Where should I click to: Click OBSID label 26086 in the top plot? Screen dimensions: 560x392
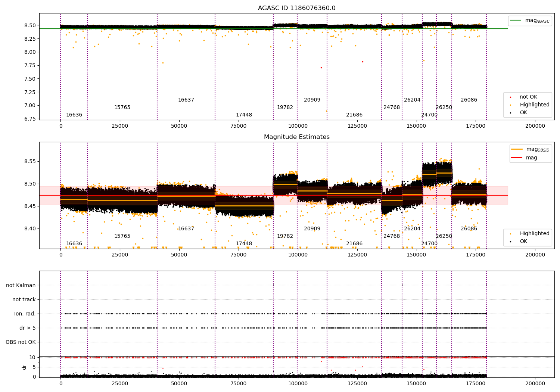tap(469, 100)
